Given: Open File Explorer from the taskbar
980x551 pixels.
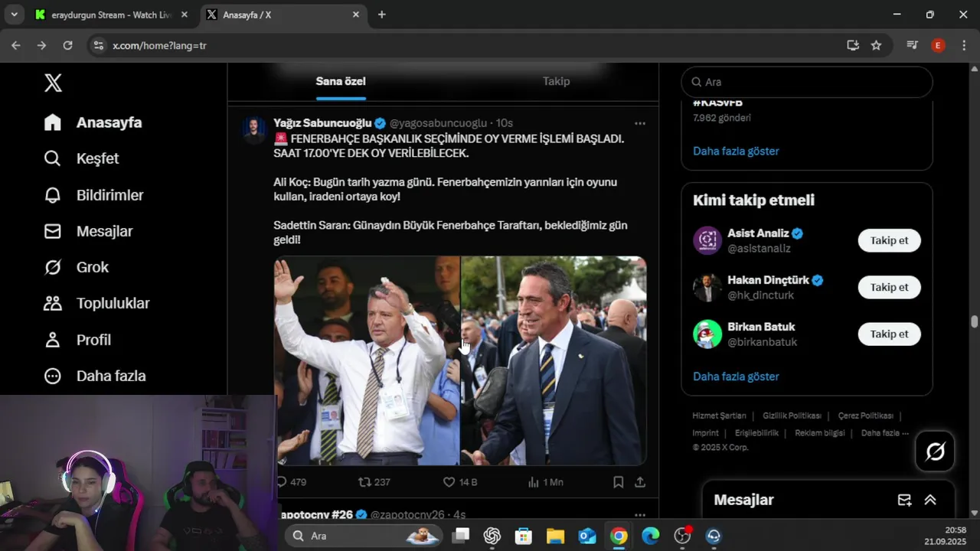Looking at the screenshot, I should coord(555,536).
